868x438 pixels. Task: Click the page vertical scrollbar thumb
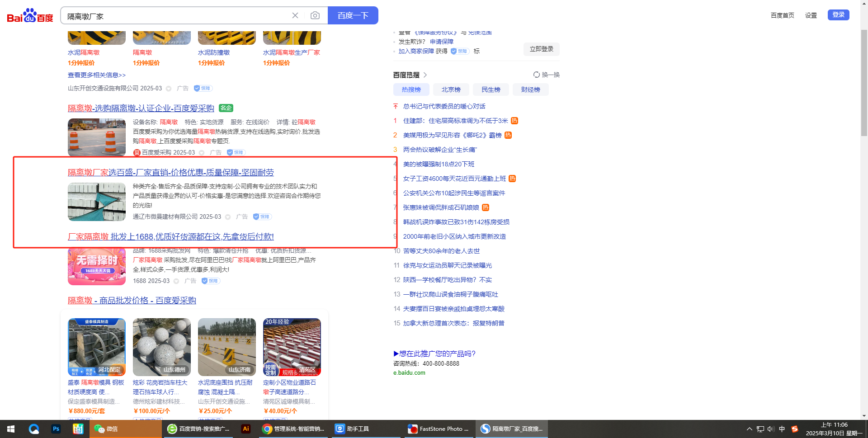pos(864,82)
